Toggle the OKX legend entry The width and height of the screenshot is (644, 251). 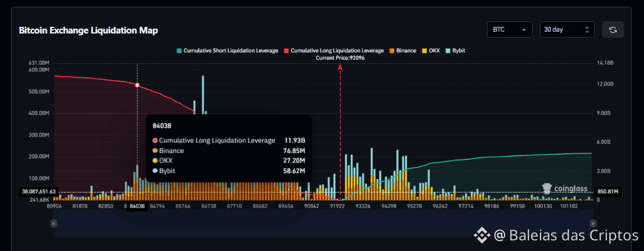[x=430, y=50]
